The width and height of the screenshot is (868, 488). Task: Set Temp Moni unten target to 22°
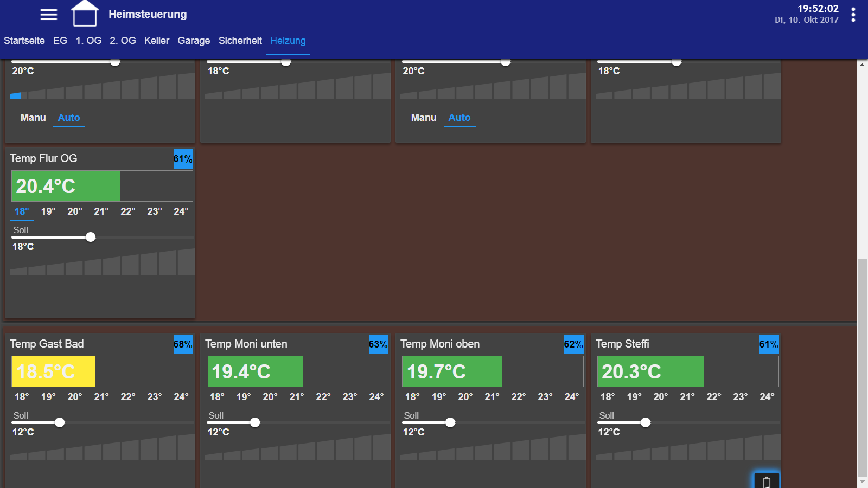click(323, 397)
